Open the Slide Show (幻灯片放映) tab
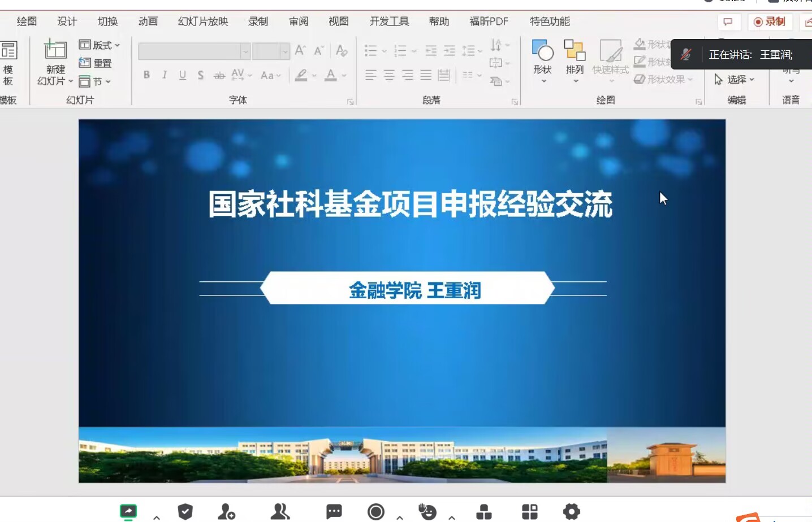This screenshot has width=812, height=522. tap(203, 21)
